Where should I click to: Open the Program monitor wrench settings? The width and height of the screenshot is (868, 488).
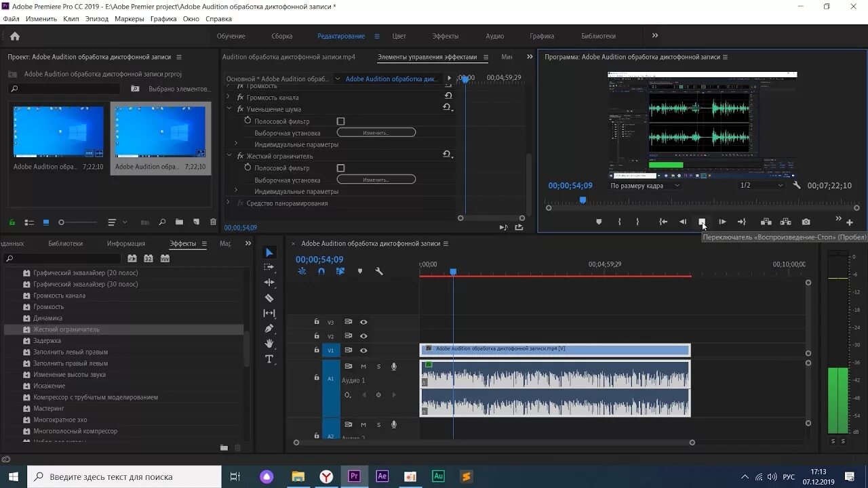(797, 185)
